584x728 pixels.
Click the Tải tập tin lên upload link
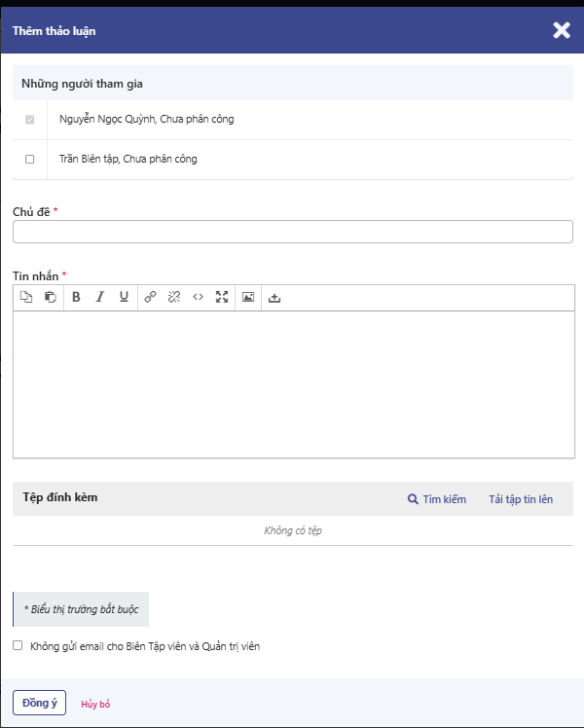pyautogui.click(x=521, y=499)
